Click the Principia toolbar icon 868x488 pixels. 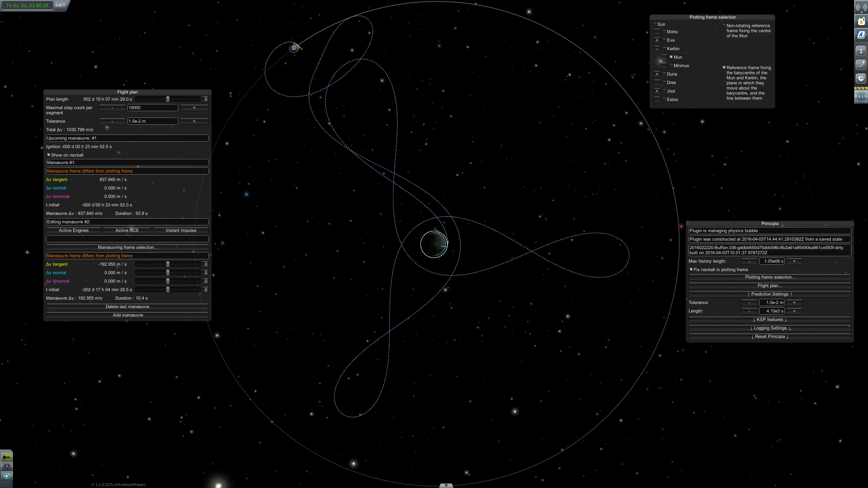[861, 97]
